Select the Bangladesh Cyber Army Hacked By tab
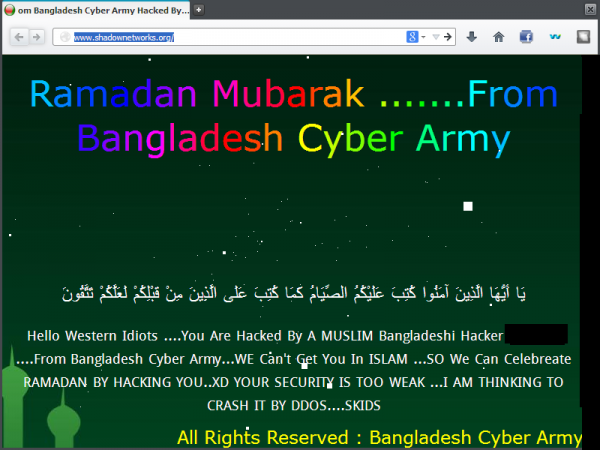Image resolution: width=600 pixels, height=450 pixels. 96,10
